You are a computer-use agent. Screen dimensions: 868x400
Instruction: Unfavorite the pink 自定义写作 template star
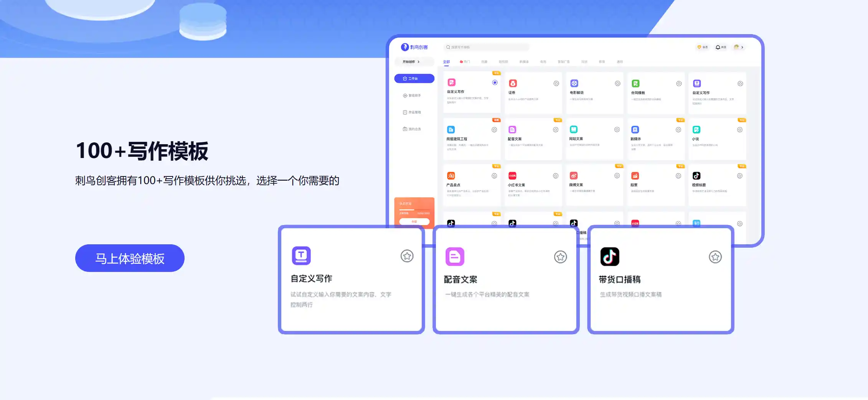[x=495, y=82]
